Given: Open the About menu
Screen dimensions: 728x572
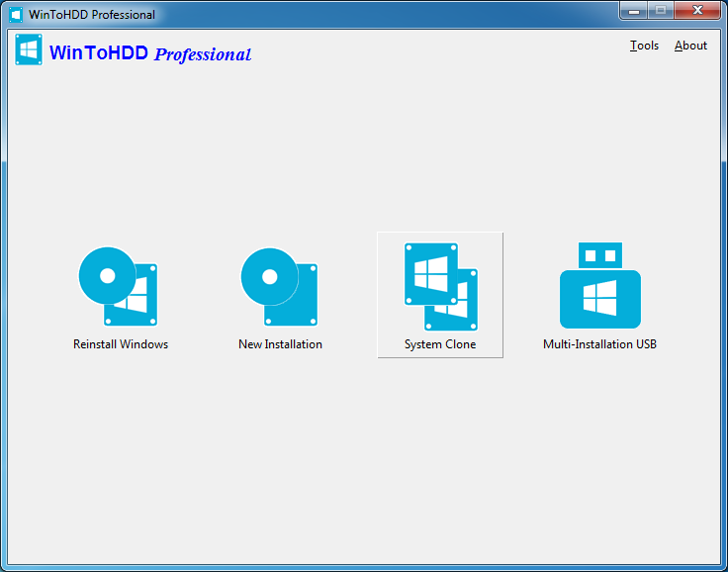Looking at the screenshot, I should tap(690, 46).
